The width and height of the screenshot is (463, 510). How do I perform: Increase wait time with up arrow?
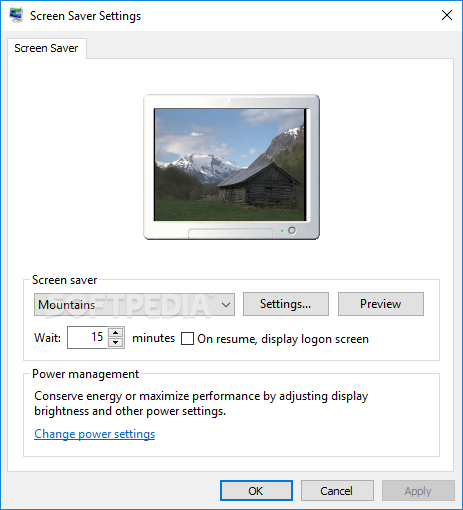point(116,332)
